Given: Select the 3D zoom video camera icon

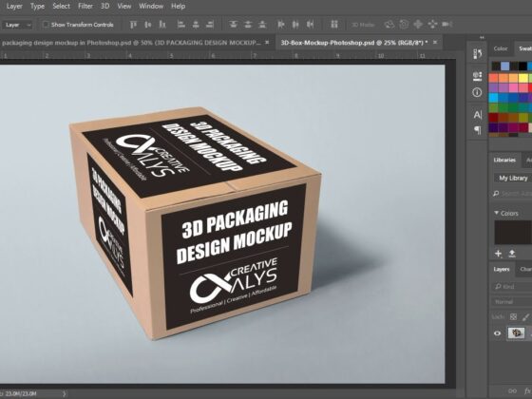Looking at the screenshot, I should (x=447, y=25).
